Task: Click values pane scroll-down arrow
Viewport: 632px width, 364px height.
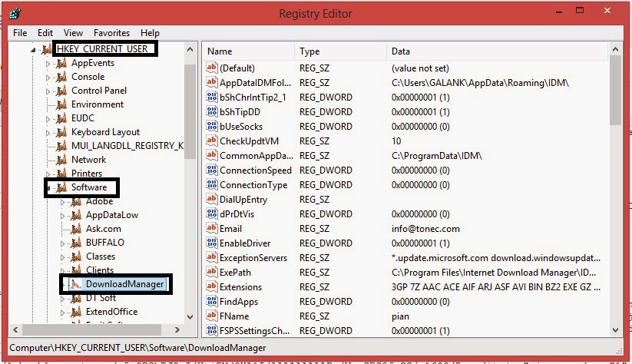Action: 615,330
